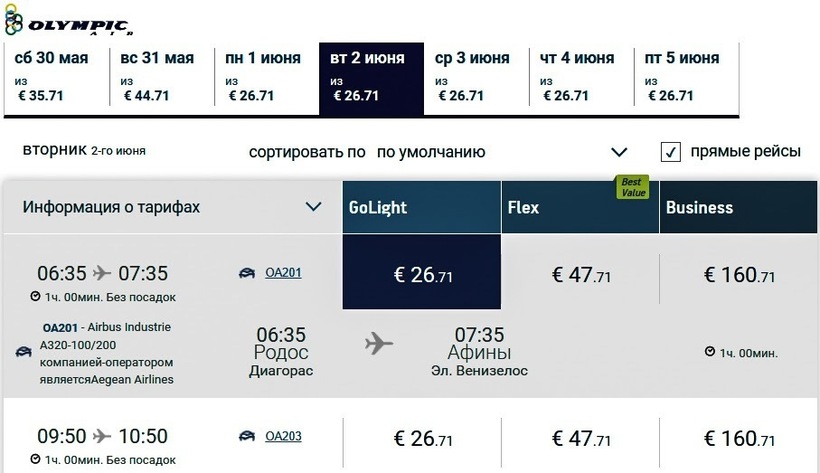Choose GoLight € 26.71 fare for OA201

point(421,274)
